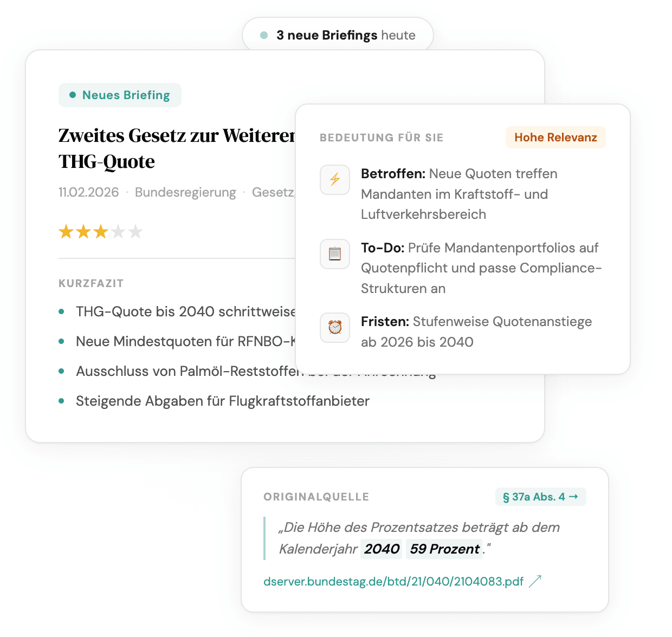Click the lightning bolt Betroffen icon
672x637 pixels.
click(334, 180)
